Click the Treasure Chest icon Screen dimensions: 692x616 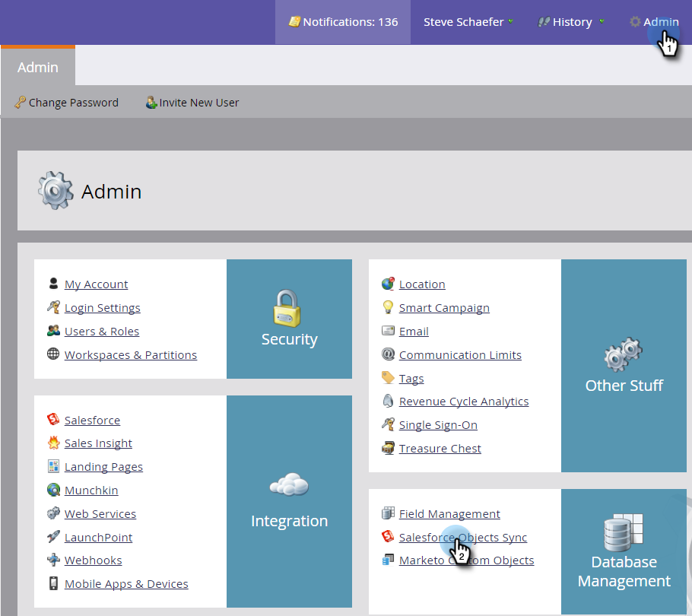click(388, 448)
